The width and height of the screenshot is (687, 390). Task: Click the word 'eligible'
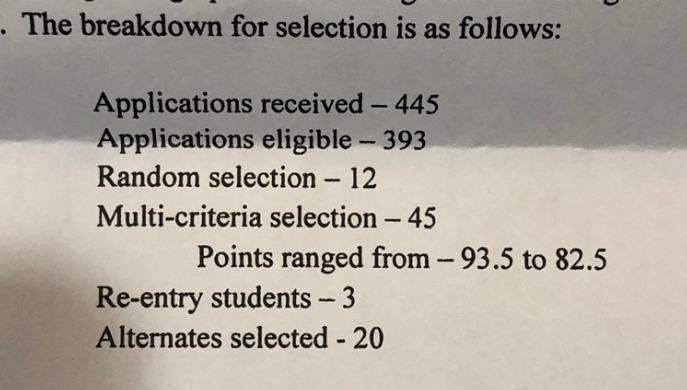pyautogui.click(x=307, y=141)
